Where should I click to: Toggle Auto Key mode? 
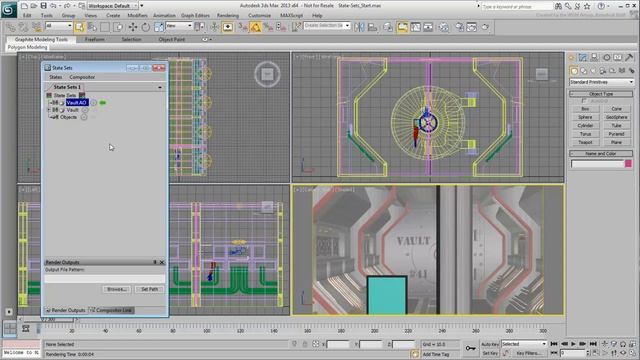coord(490,344)
